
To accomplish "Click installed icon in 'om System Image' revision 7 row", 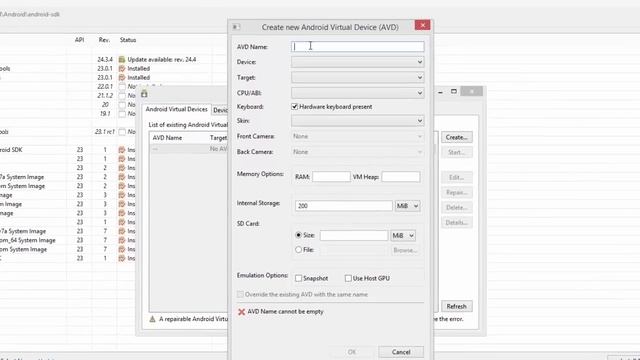I will coord(122,249).
